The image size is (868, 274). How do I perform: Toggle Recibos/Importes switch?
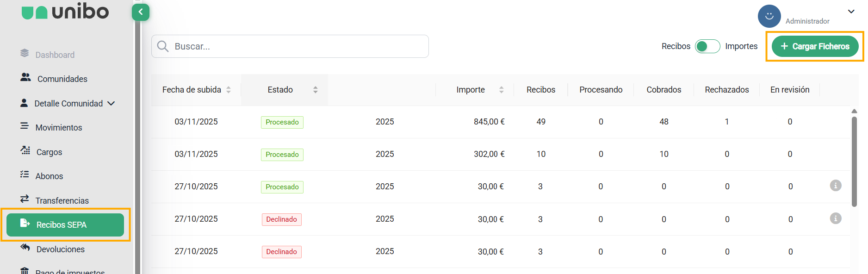coord(707,46)
